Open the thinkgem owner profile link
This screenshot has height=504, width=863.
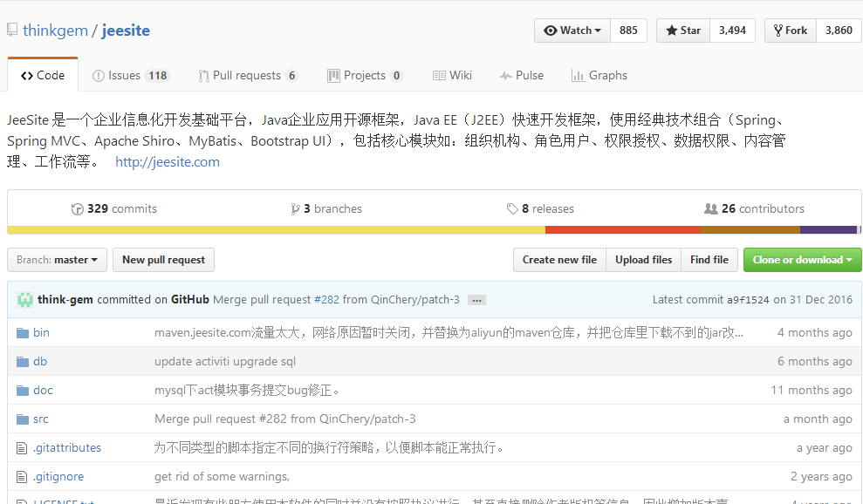[x=55, y=31]
